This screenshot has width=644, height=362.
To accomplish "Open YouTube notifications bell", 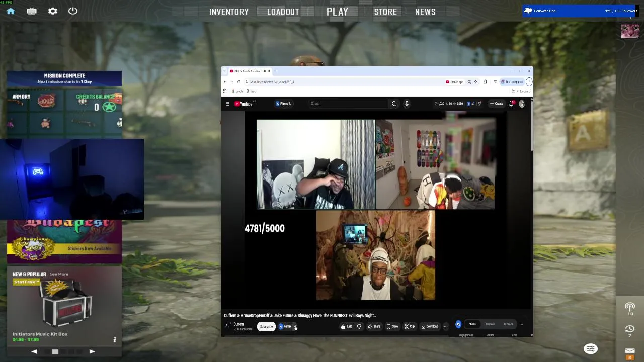I will 511,104.
